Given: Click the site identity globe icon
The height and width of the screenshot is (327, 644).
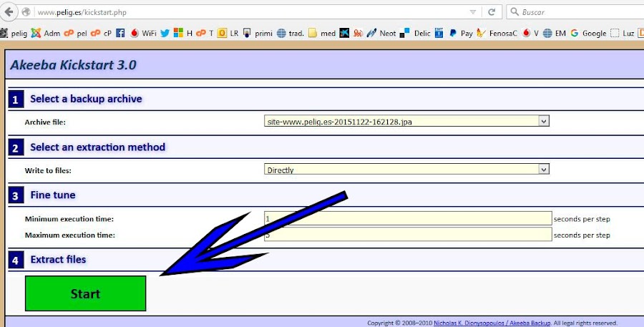Looking at the screenshot, I should pos(26,12).
